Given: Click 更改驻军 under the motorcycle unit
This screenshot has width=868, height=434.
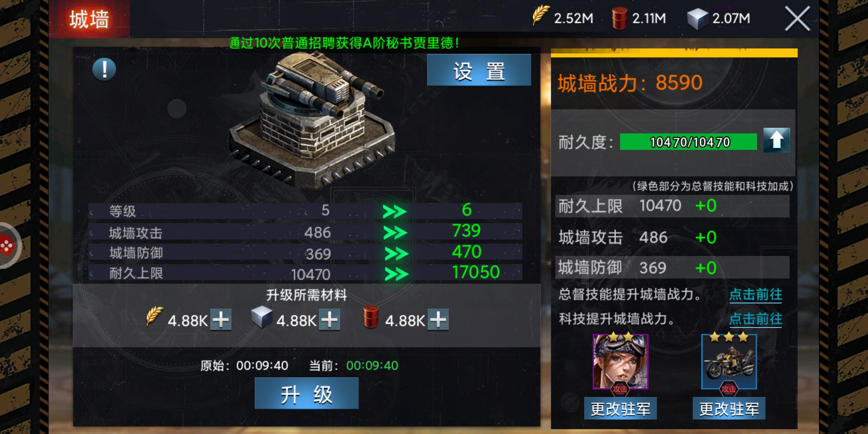Looking at the screenshot, I should pos(729,409).
